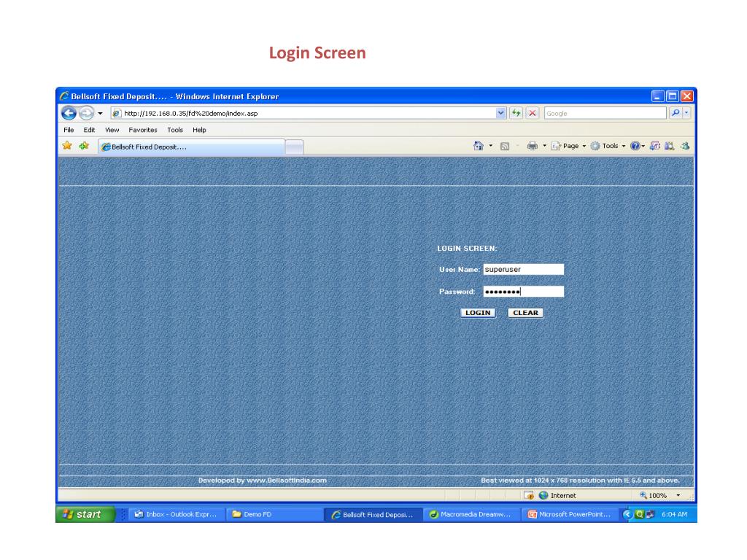
Task: Click the RSS Feeds icon
Action: (x=505, y=146)
